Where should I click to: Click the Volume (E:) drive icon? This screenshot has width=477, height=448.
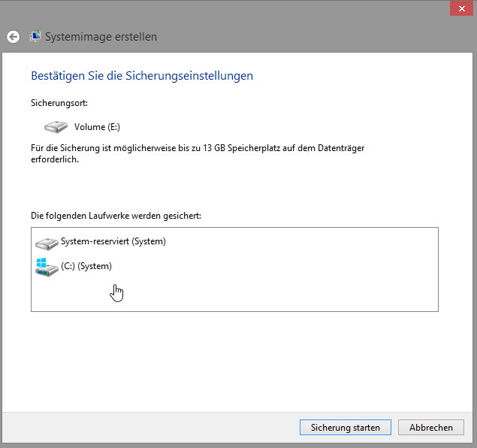[56, 126]
